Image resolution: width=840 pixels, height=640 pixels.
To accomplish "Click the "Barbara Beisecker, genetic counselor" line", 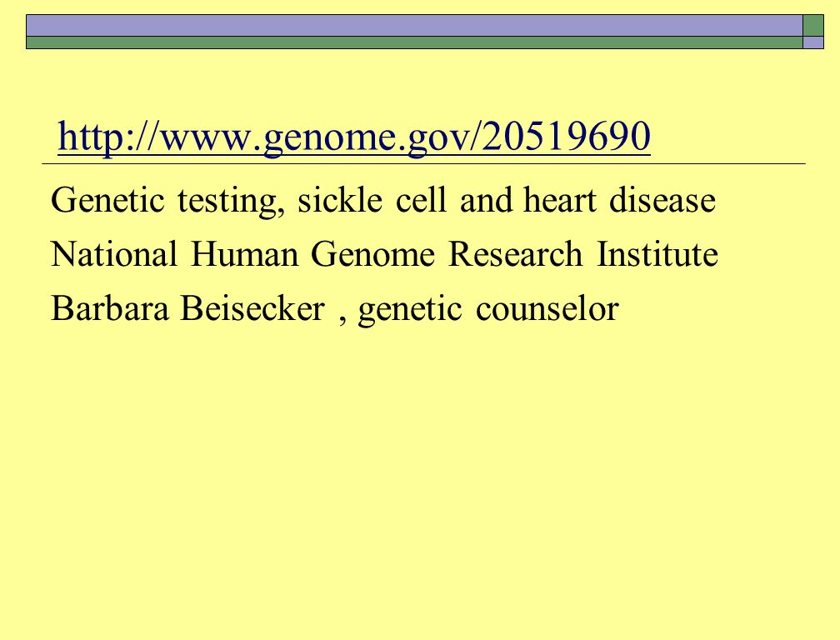I will tap(335, 309).
